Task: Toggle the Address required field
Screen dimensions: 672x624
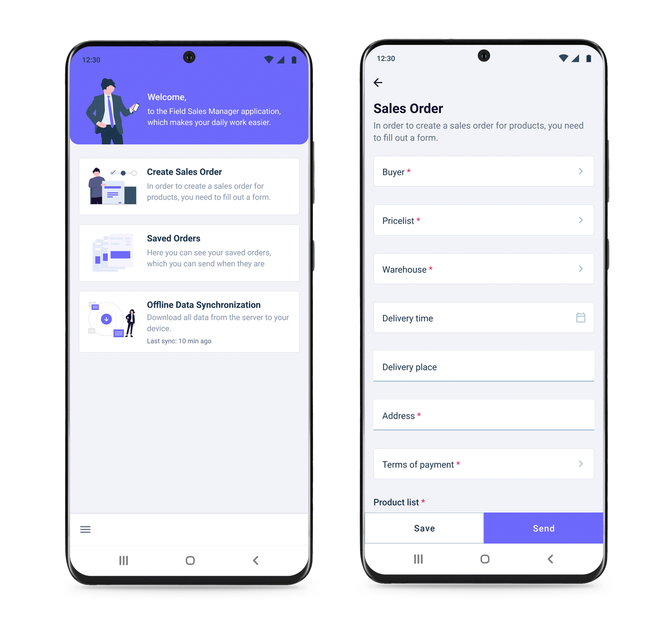Action: pos(481,416)
